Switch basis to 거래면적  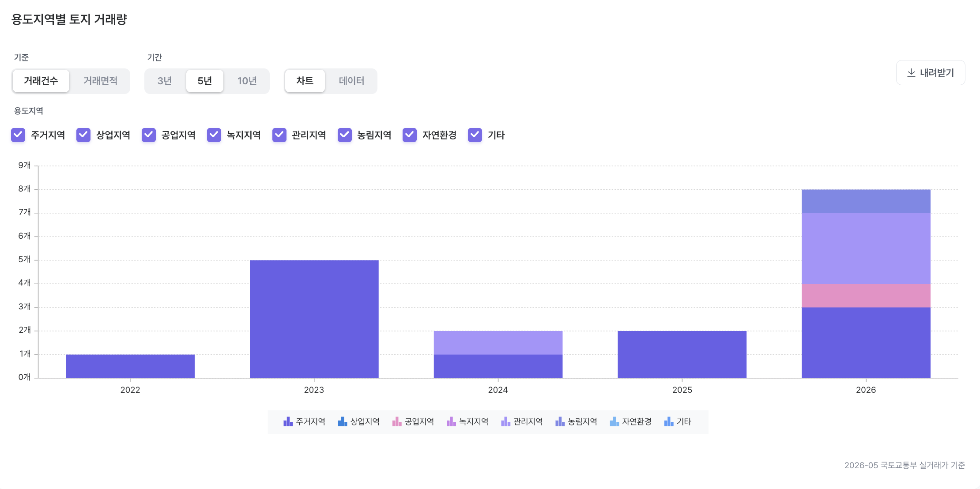[100, 81]
